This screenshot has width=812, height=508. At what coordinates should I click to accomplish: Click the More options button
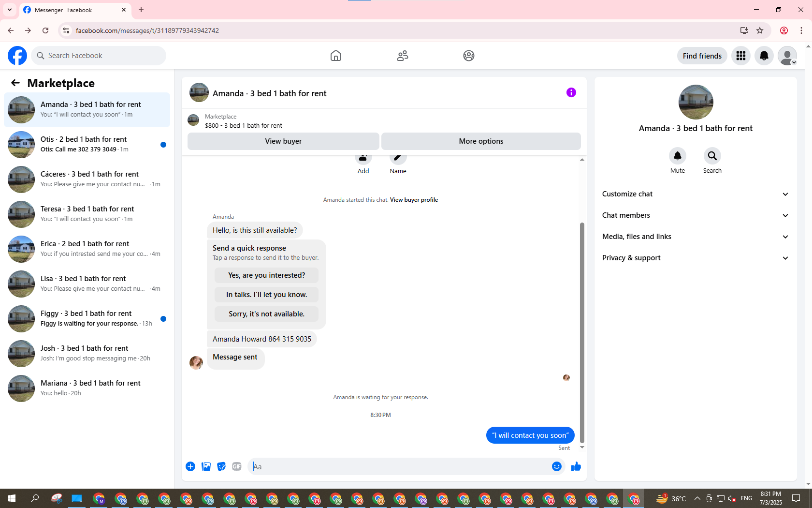(481, 141)
